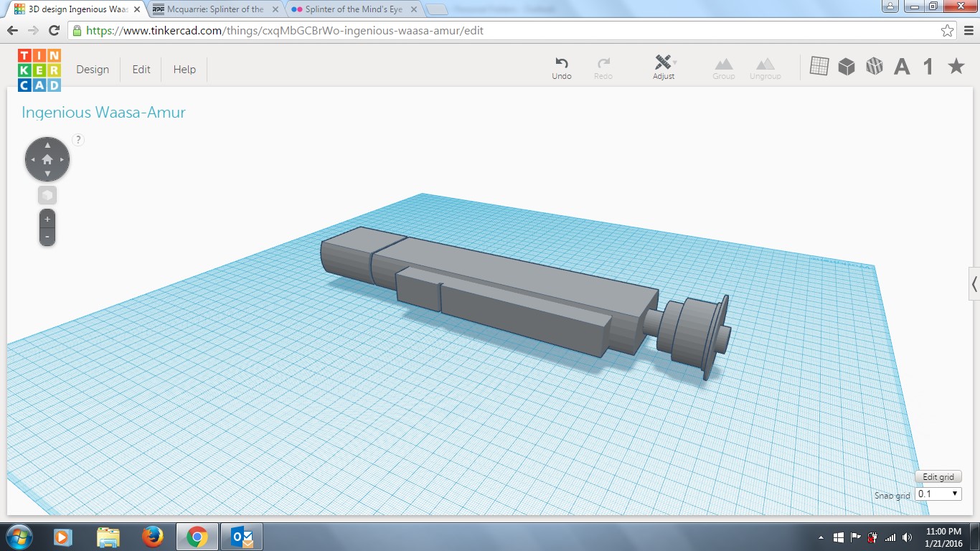
Task: Rename the design title Ingenious Waasa-Amur
Action: [103, 113]
